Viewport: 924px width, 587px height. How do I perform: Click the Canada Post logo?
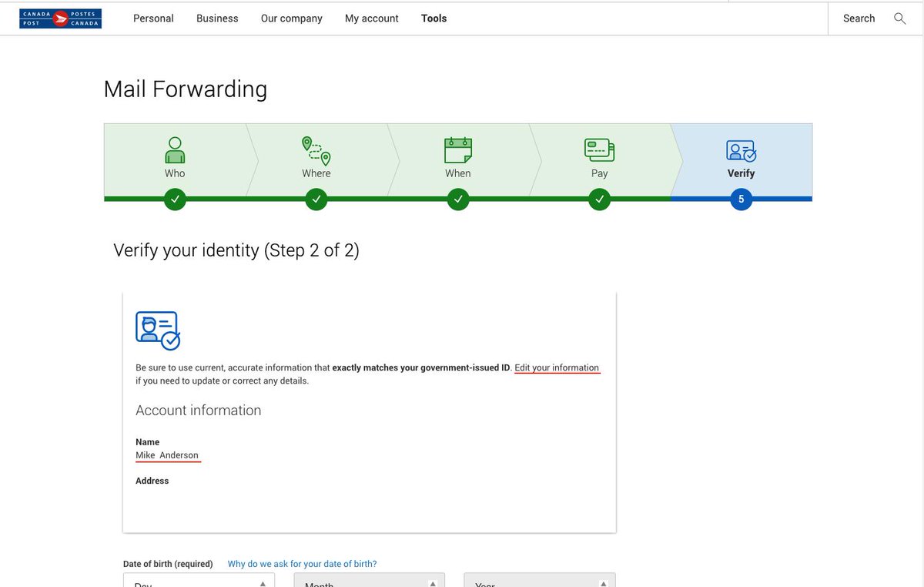[x=60, y=18]
